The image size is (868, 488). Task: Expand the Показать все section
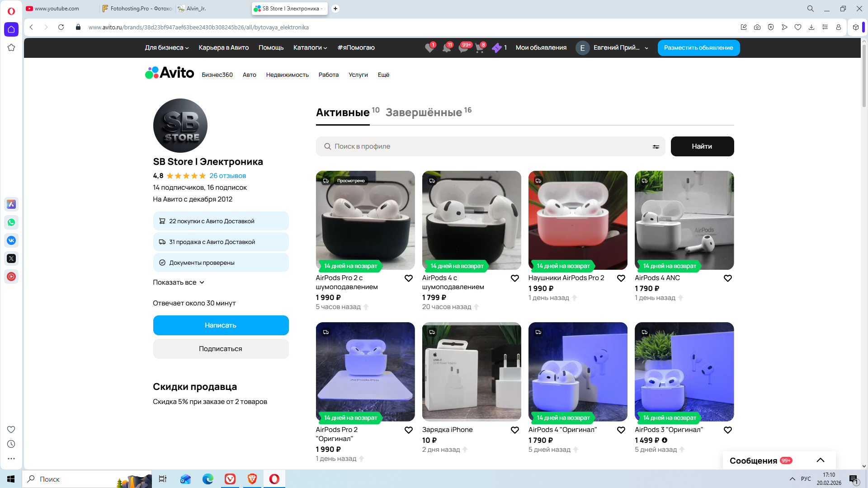pyautogui.click(x=179, y=282)
